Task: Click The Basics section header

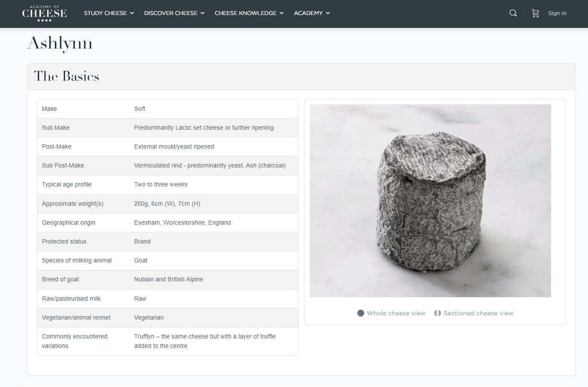Action: 67,76
